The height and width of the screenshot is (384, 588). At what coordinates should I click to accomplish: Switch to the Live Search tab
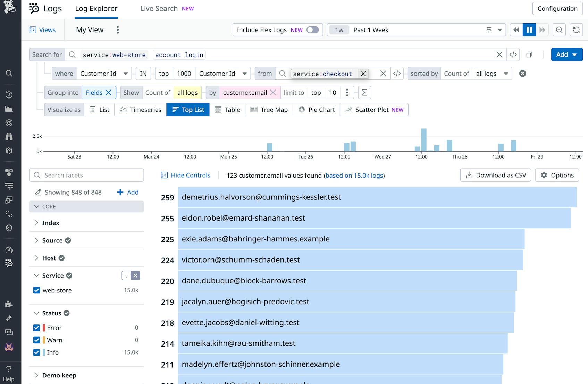(x=159, y=8)
